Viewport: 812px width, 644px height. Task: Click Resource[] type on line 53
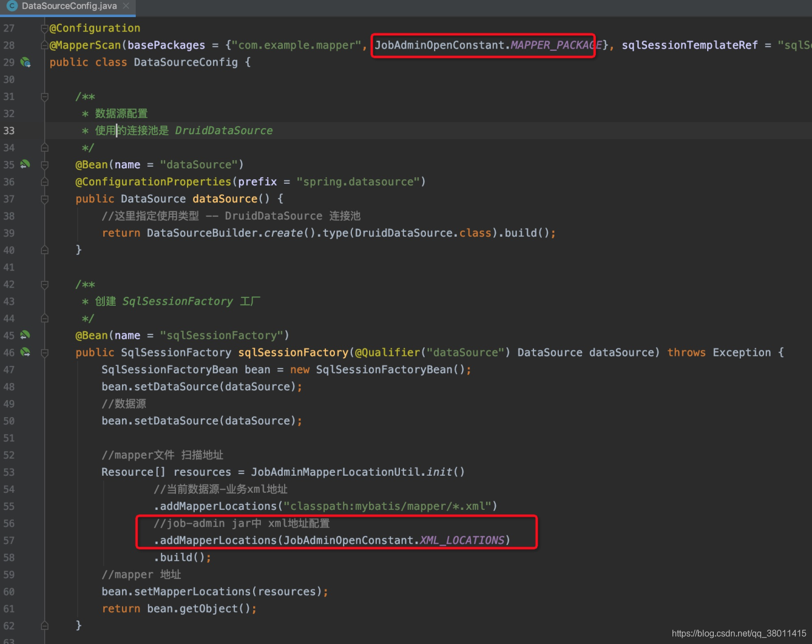point(133,472)
